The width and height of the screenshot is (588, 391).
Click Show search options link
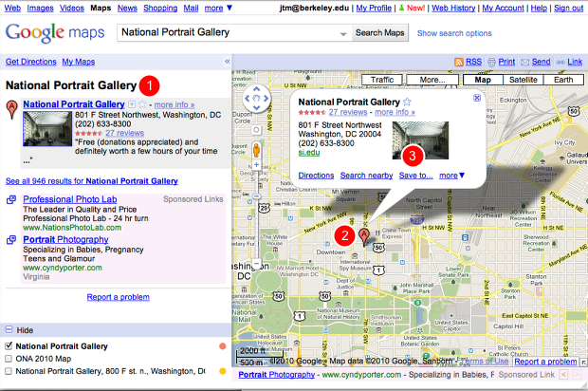[x=454, y=33]
